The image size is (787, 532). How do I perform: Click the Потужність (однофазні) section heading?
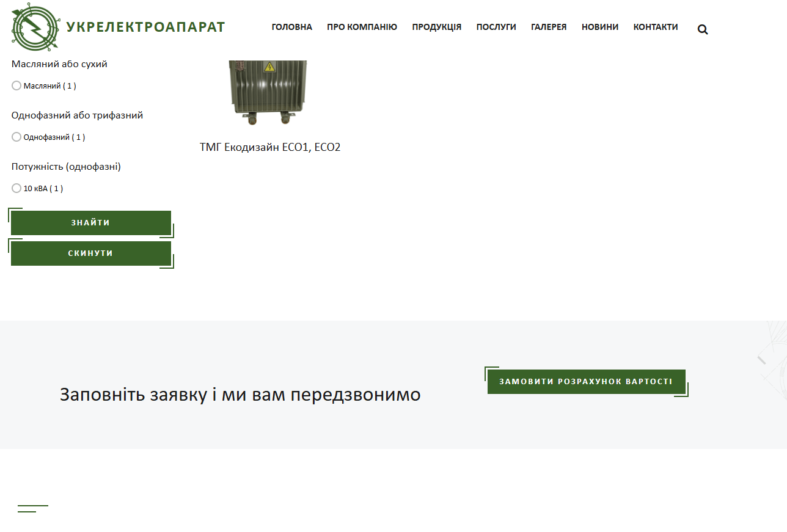pyautogui.click(x=67, y=166)
